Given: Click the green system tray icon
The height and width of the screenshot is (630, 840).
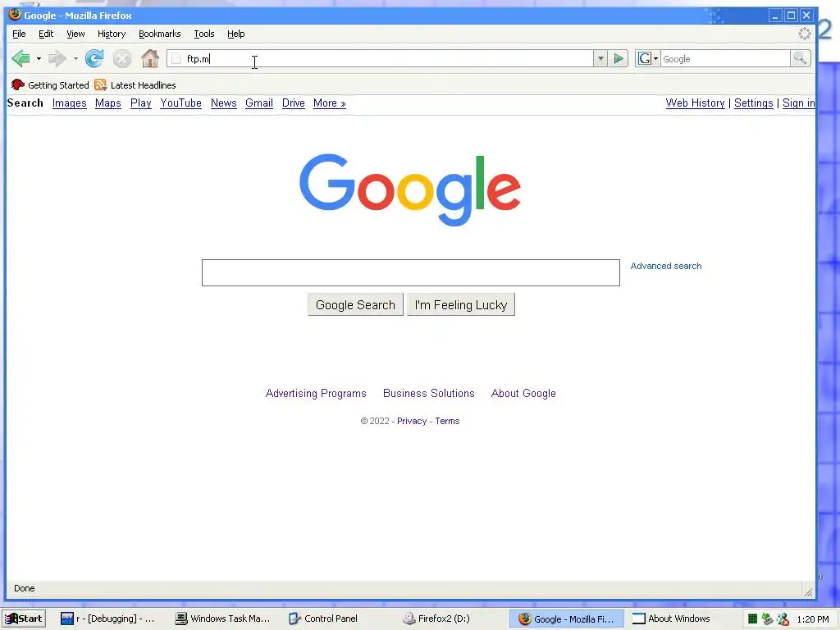Looking at the screenshot, I should pos(752,619).
